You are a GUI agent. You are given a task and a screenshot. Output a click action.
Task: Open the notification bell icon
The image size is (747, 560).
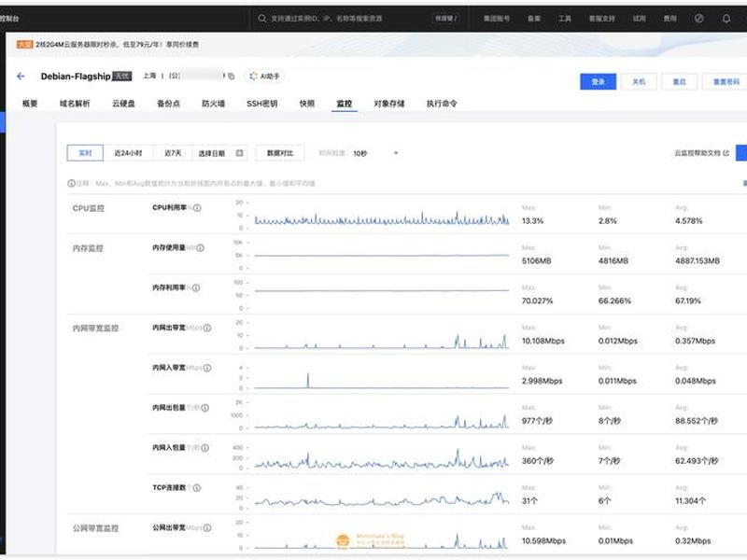click(726, 19)
